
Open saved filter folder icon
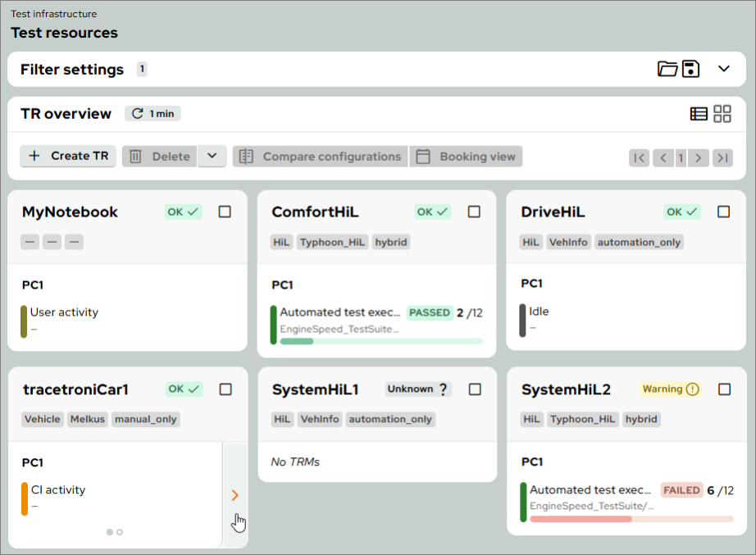667,69
